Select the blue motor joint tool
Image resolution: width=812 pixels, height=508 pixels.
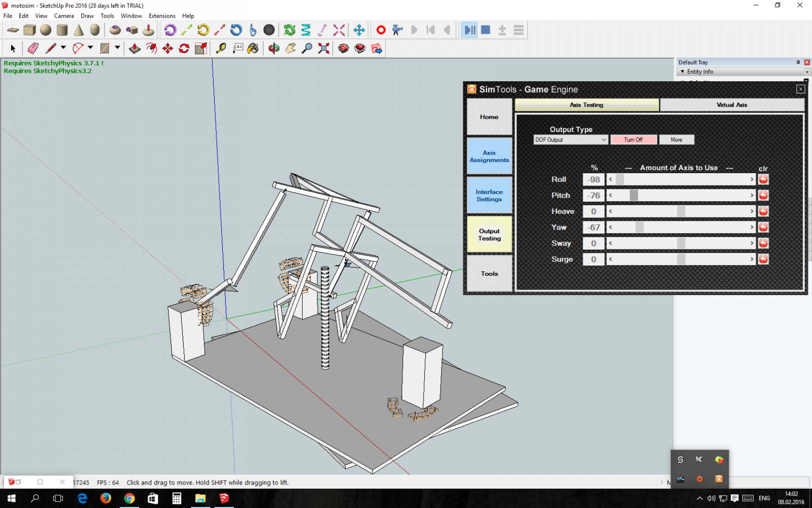click(x=236, y=30)
